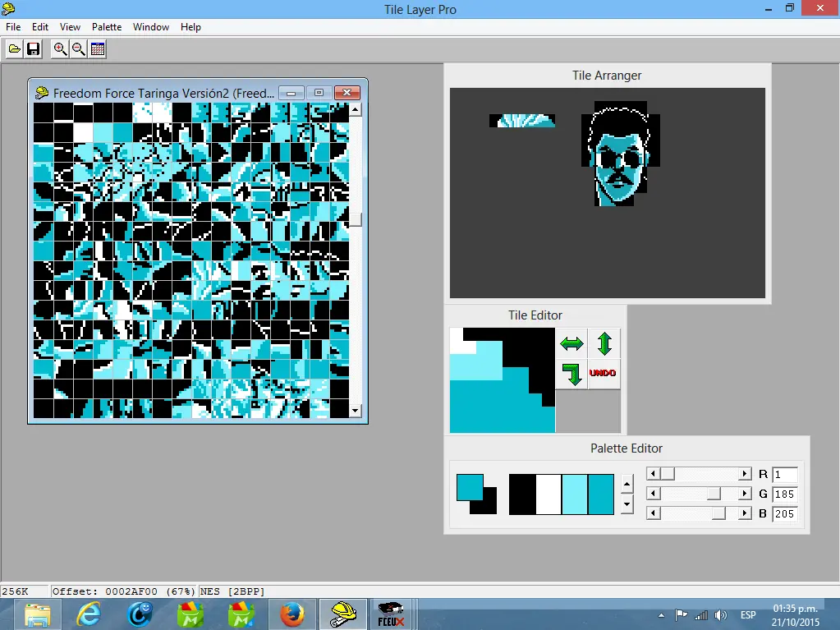Click the Offset: 0002AF00 status text

123,591
